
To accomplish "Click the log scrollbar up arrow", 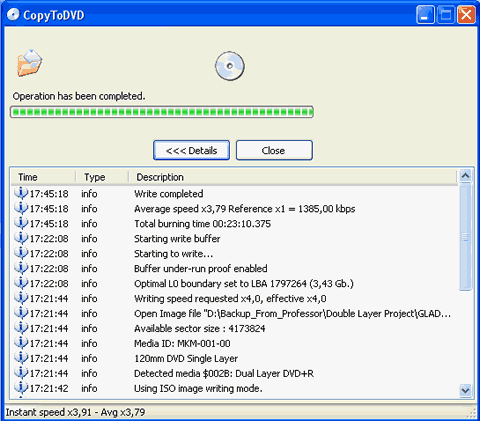I will 465,175.
